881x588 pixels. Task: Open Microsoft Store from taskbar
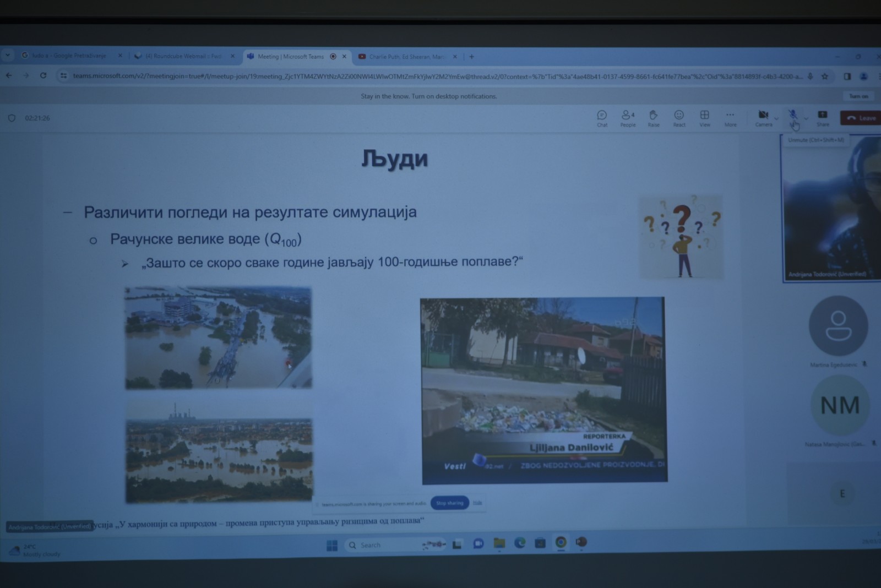(540, 543)
